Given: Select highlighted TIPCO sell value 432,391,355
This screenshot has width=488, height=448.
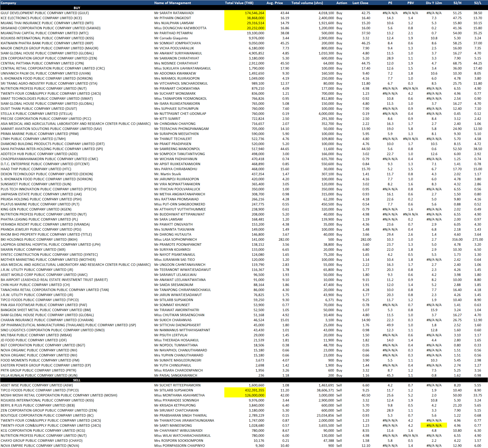Looking at the screenshot, I should click(254, 390).
